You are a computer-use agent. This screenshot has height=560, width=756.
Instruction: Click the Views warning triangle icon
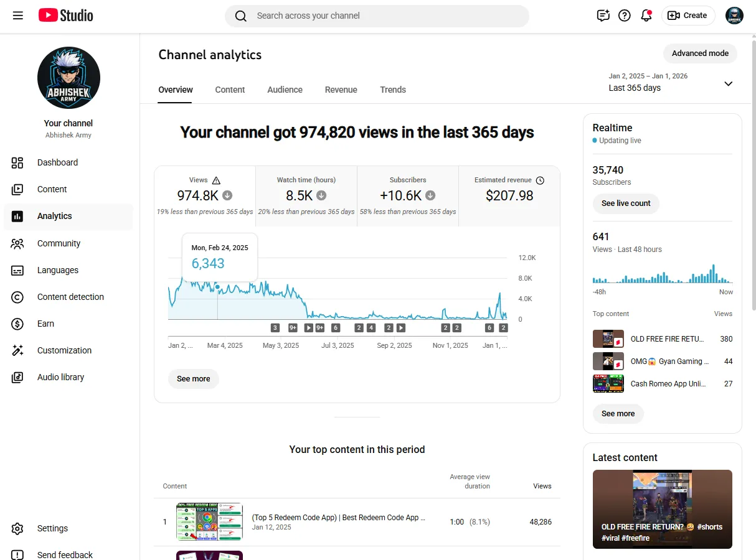216,180
